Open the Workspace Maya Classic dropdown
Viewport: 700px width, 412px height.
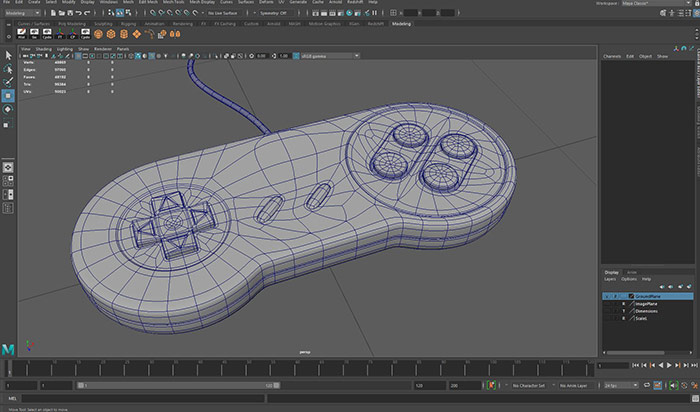656,3
